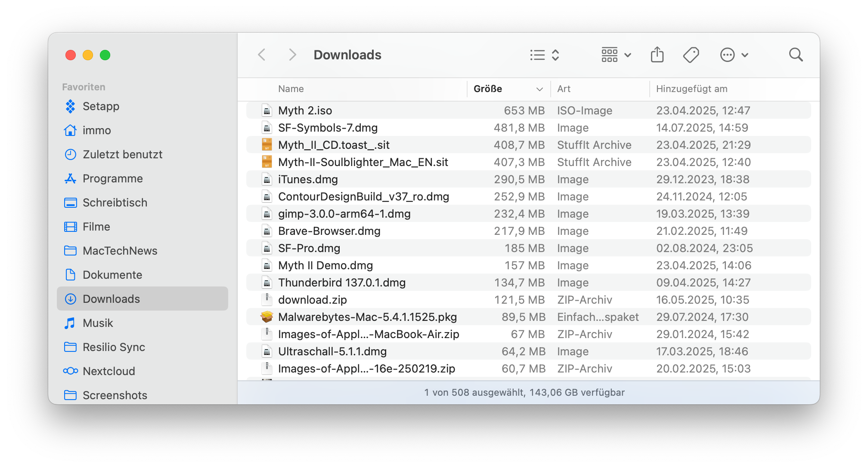Open Musik in the sidebar

point(143,323)
